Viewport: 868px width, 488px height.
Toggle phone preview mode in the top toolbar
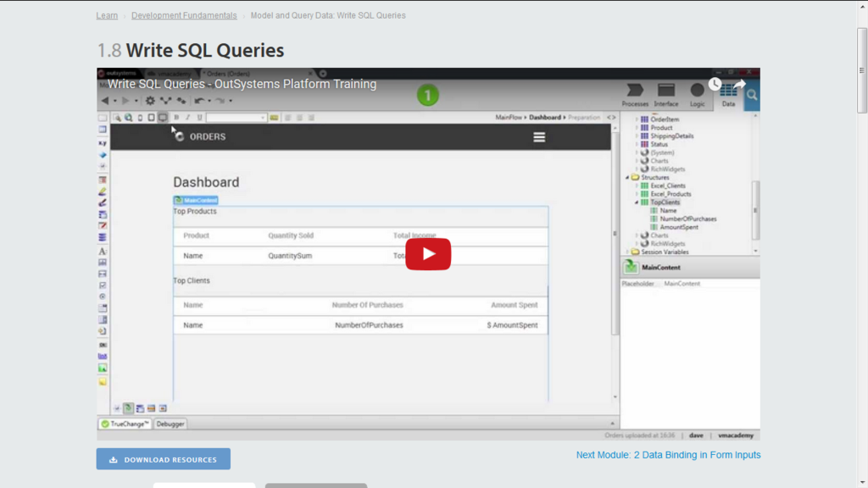[140, 118]
